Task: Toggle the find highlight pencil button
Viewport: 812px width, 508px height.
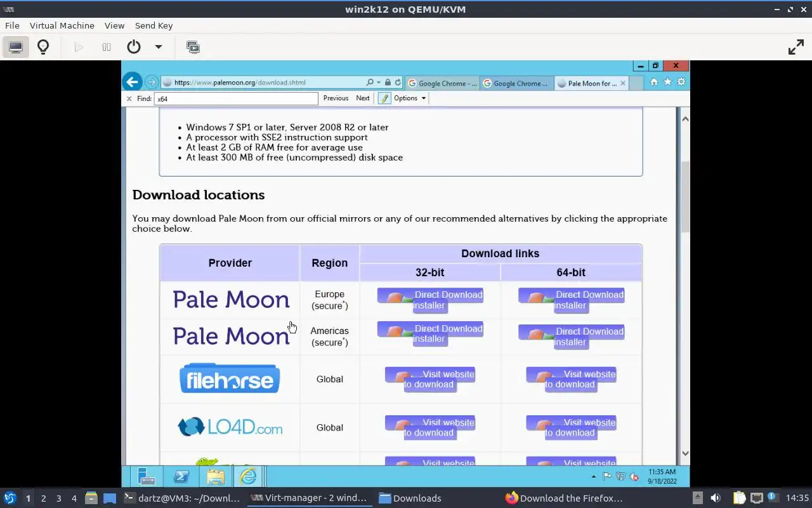Action: click(384, 98)
